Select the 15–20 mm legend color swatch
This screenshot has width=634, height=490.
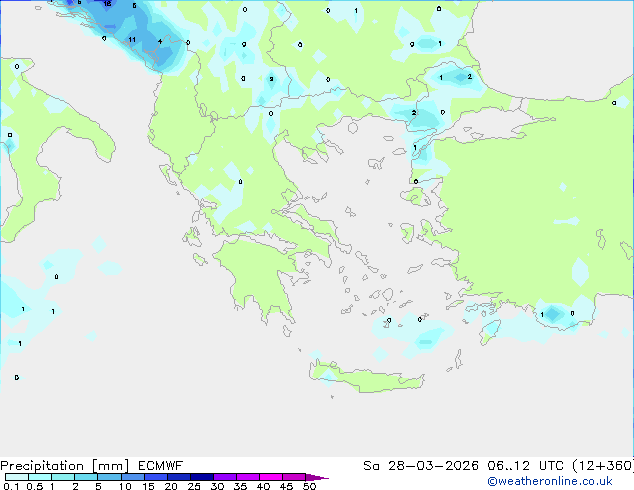tap(156, 477)
